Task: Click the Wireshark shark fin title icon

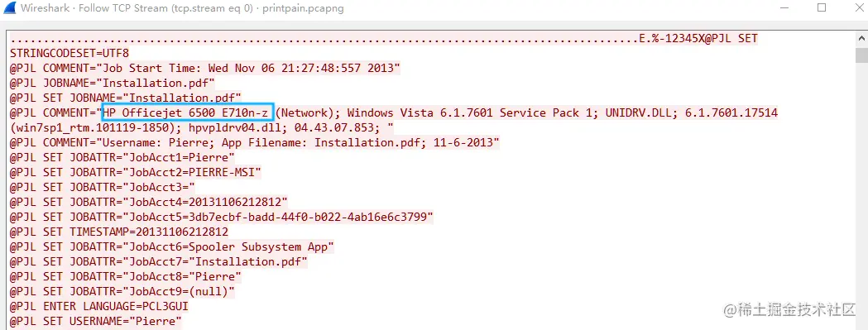Action: [9, 8]
